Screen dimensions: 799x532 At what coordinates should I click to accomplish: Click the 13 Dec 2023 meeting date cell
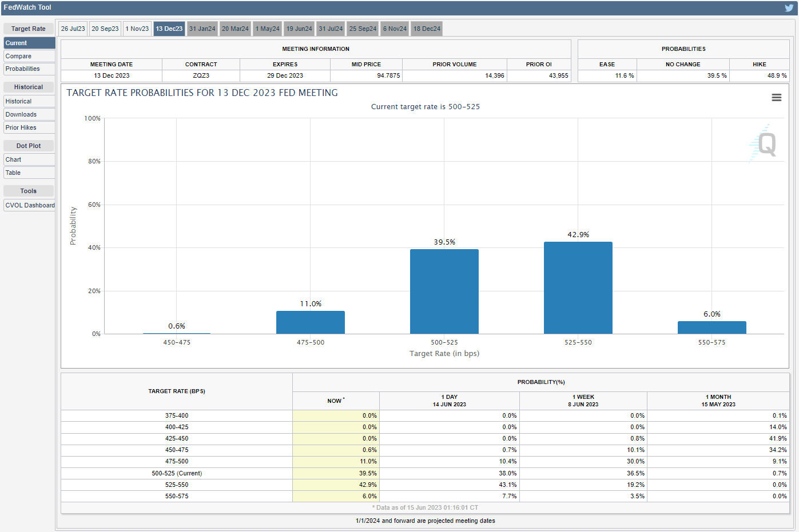click(112, 75)
